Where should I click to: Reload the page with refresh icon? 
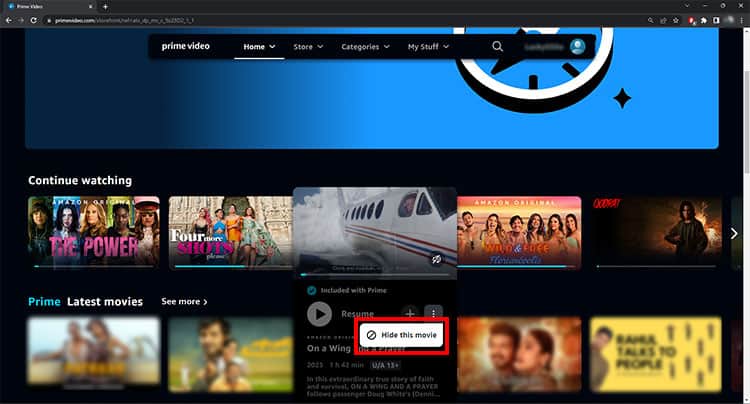pyautogui.click(x=33, y=20)
